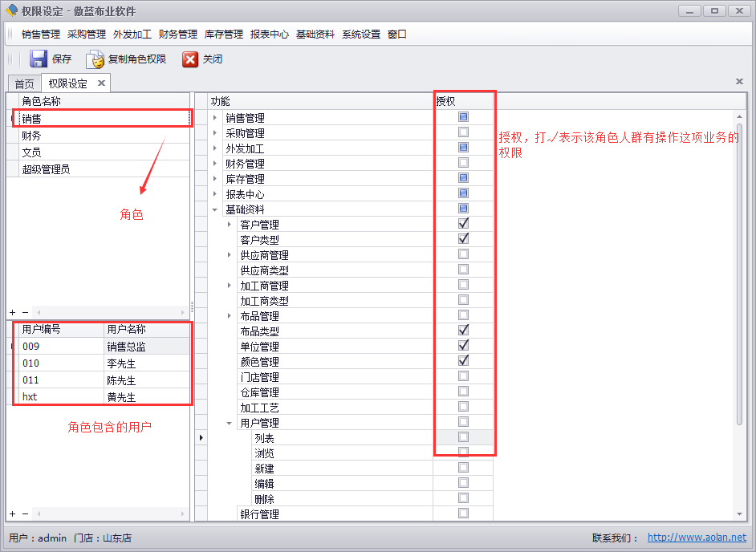Open the 系统设置 menu
The image size is (756, 552).
pyautogui.click(x=360, y=34)
